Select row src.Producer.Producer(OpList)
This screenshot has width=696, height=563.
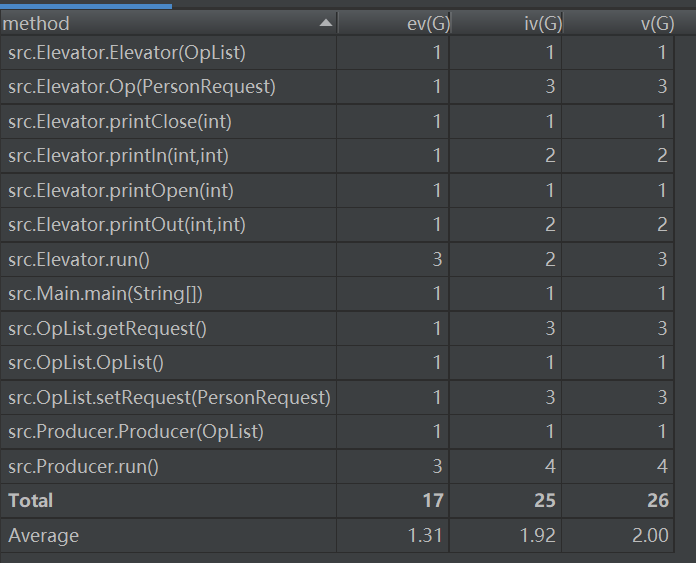click(x=337, y=432)
